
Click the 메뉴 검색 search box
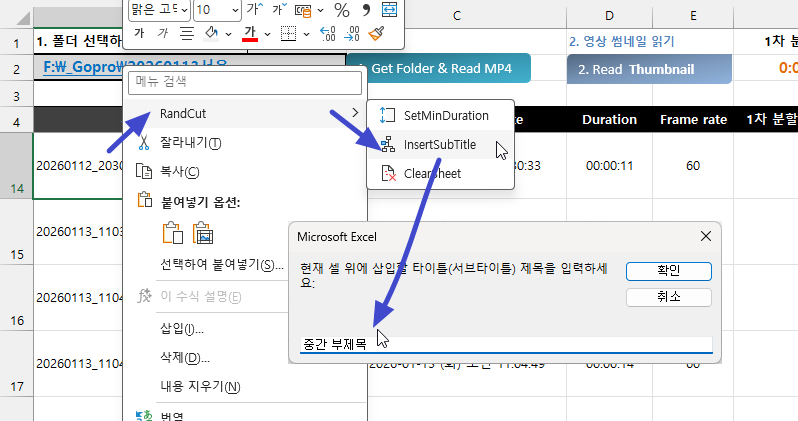point(245,82)
